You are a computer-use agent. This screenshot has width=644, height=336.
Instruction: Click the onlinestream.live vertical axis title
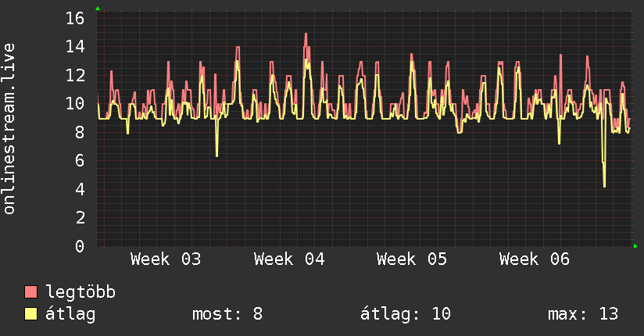(x=9, y=129)
